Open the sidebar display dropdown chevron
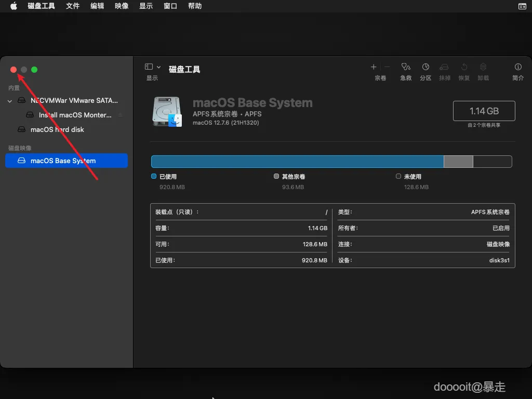Image resolution: width=532 pixels, height=399 pixels. pos(158,67)
